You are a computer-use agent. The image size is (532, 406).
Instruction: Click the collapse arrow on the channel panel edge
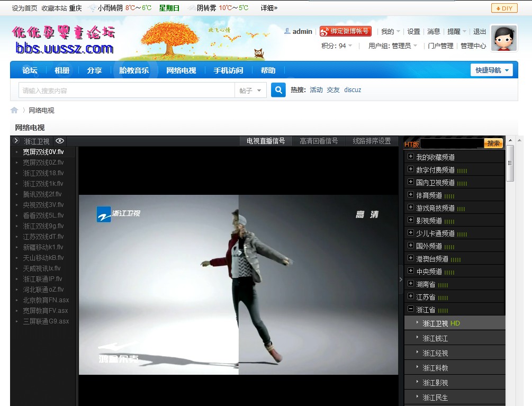click(401, 279)
